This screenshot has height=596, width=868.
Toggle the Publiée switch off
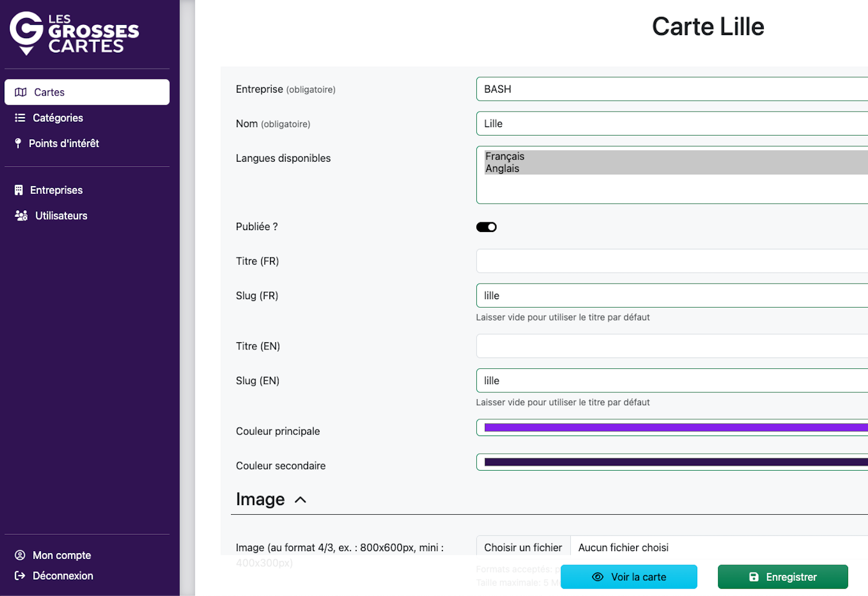(x=486, y=227)
